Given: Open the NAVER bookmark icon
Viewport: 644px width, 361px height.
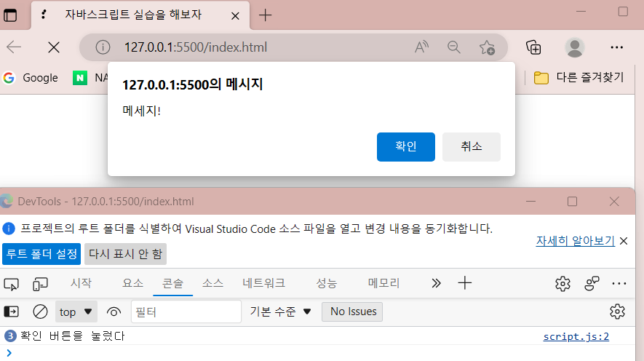Looking at the screenshot, I should [x=80, y=78].
